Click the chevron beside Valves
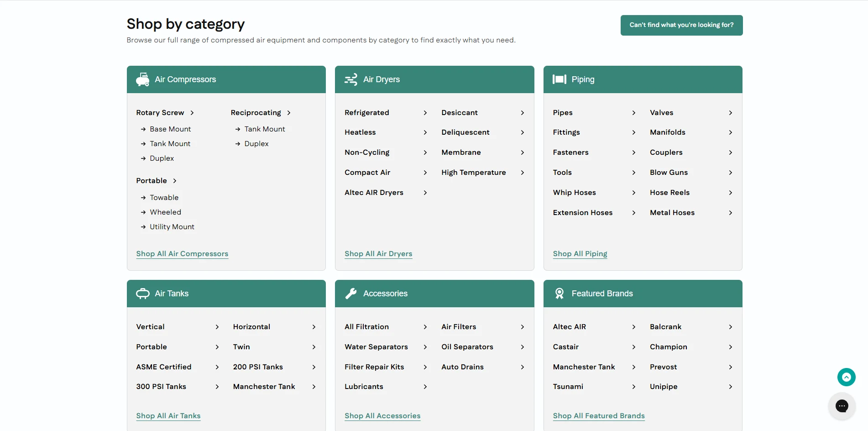868x431 pixels. (x=731, y=113)
